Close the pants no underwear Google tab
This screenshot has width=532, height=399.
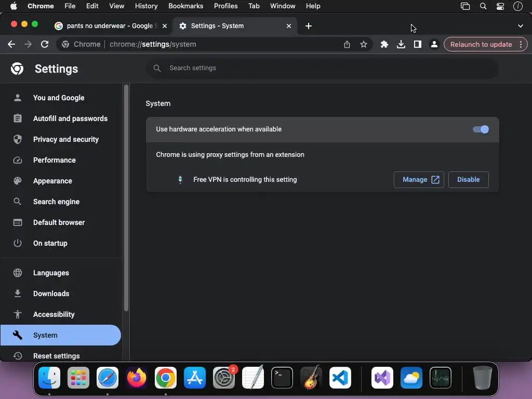165,26
